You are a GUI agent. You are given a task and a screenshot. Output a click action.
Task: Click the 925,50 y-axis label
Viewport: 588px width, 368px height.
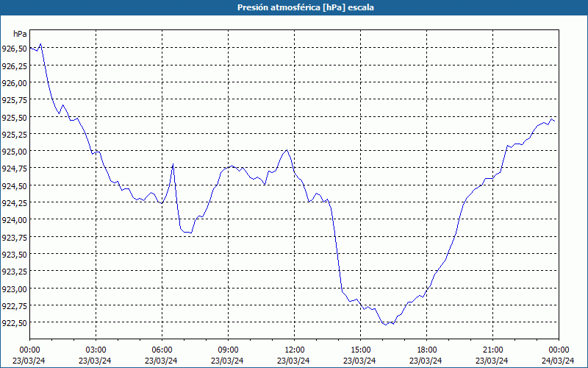14,117
